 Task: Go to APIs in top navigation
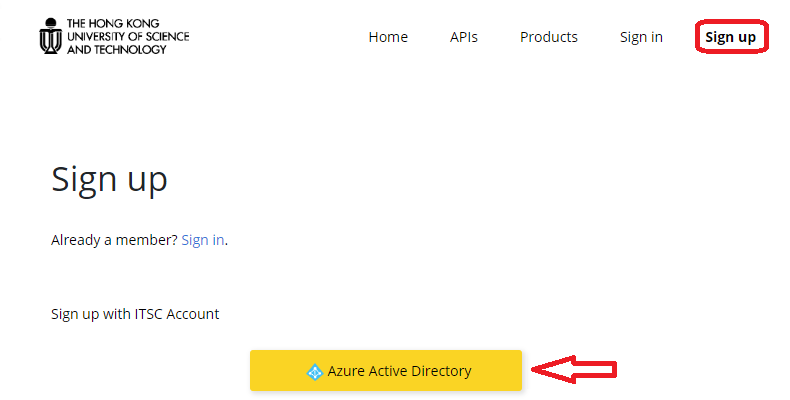click(464, 37)
